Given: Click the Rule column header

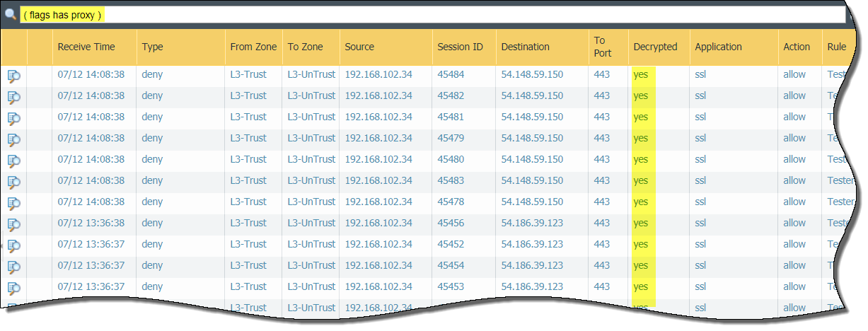Looking at the screenshot, I should coord(836,47).
